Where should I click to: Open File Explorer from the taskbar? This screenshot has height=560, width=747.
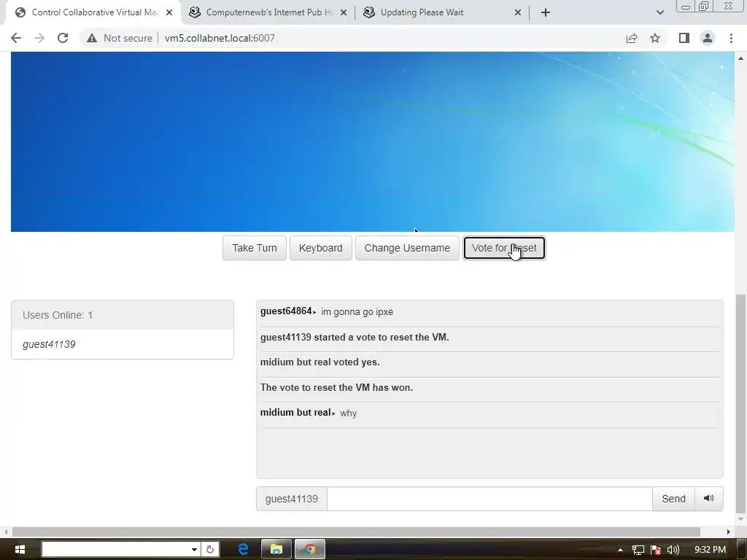(276, 550)
